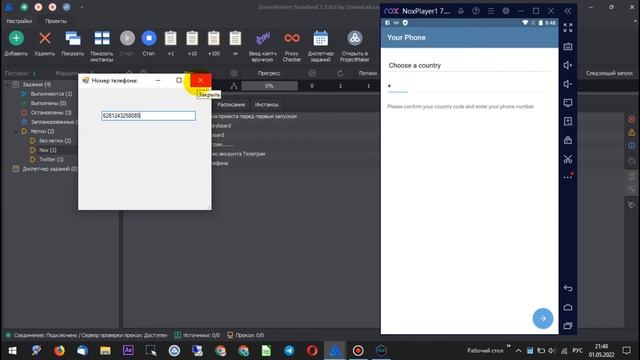Select Остановлены (3) in tree
This screenshot has width=640, height=360.
[51, 112]
